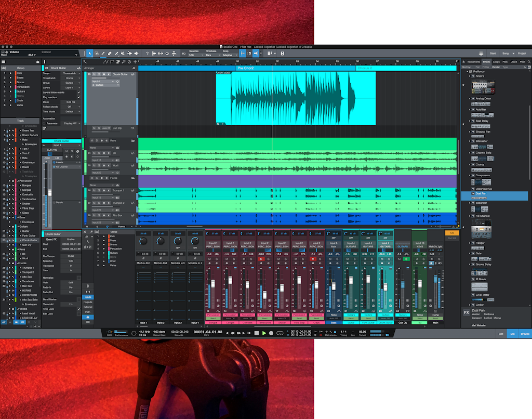This screenshot has width=532, height=419.
Task: Select the Compressor effect in browser
Action: (483, 175)
